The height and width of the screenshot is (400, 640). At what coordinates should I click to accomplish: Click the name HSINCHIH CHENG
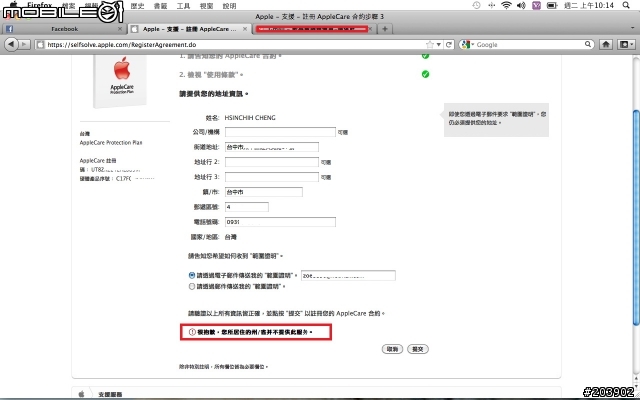point(250,118)
